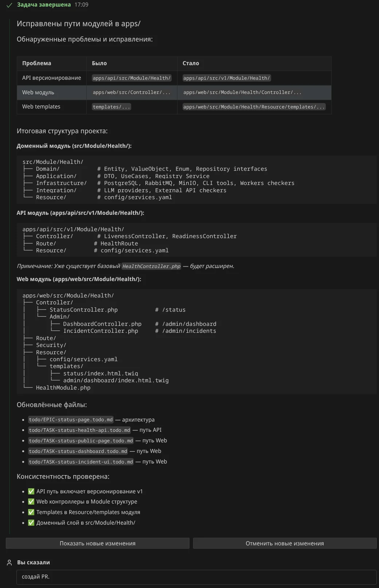Select the Web модуль table row
The width and height of the screenshot is (379, 588).
pos(174,92)
